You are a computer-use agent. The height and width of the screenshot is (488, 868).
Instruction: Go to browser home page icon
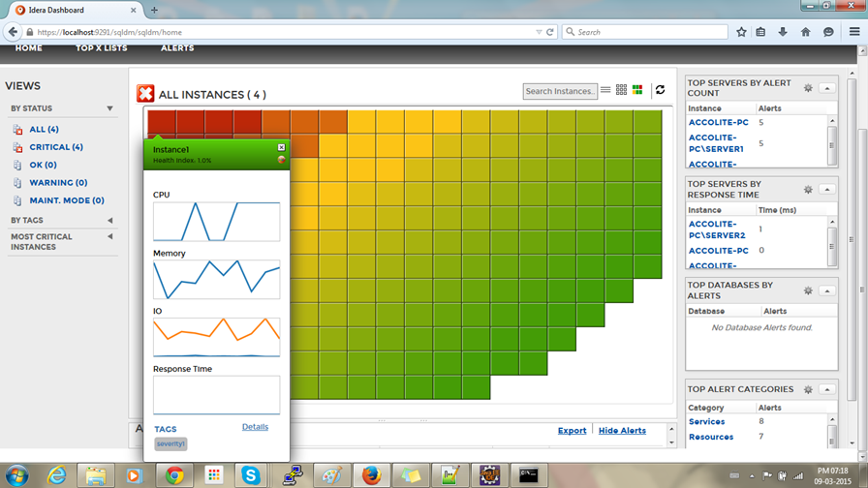805,32
